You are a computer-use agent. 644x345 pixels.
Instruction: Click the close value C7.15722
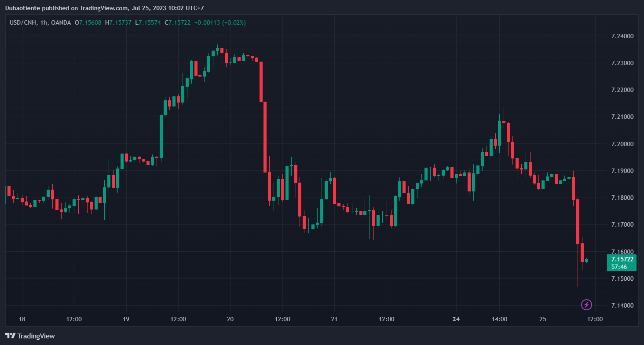(x=177, y=22)
